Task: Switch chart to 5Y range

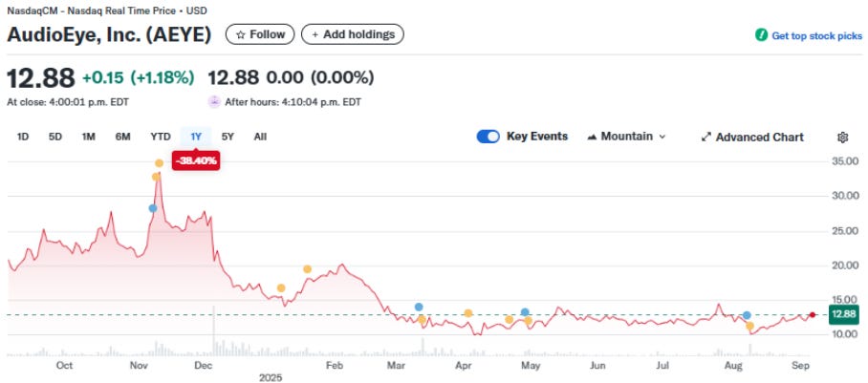Action: click(x=228, y=137)
